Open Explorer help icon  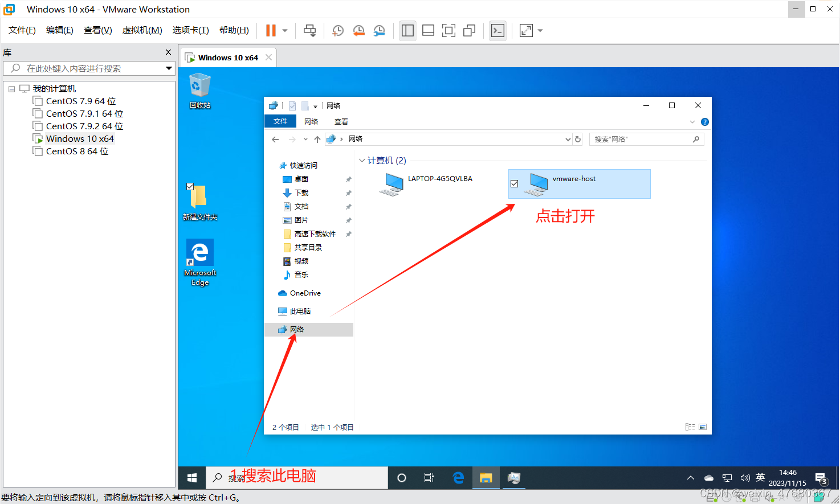pyautogui.click(x=705, y=122)
